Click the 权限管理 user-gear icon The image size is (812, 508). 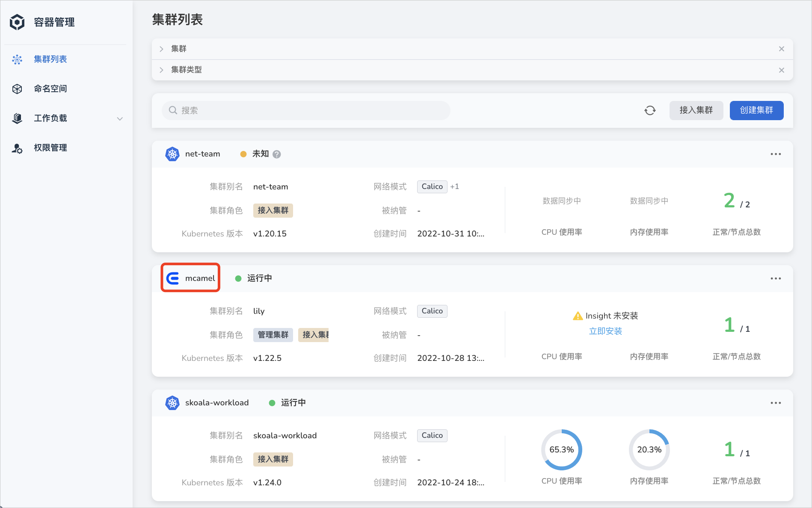coord(17,148)
